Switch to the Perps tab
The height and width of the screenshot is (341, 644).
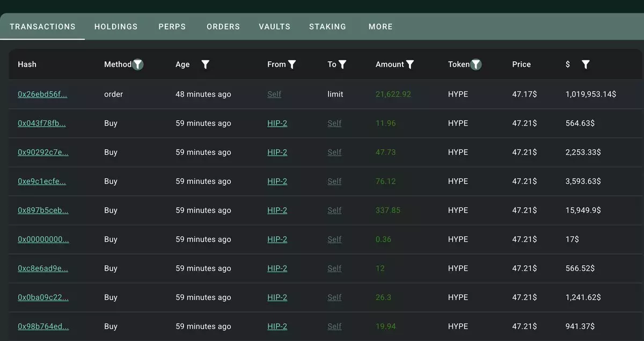172,26
